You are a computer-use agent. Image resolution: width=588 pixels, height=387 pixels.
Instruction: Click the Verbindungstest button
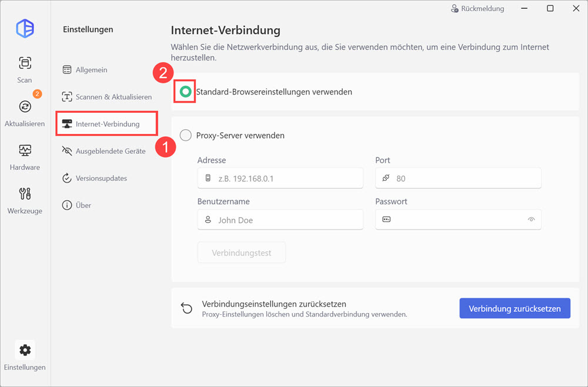242,253
